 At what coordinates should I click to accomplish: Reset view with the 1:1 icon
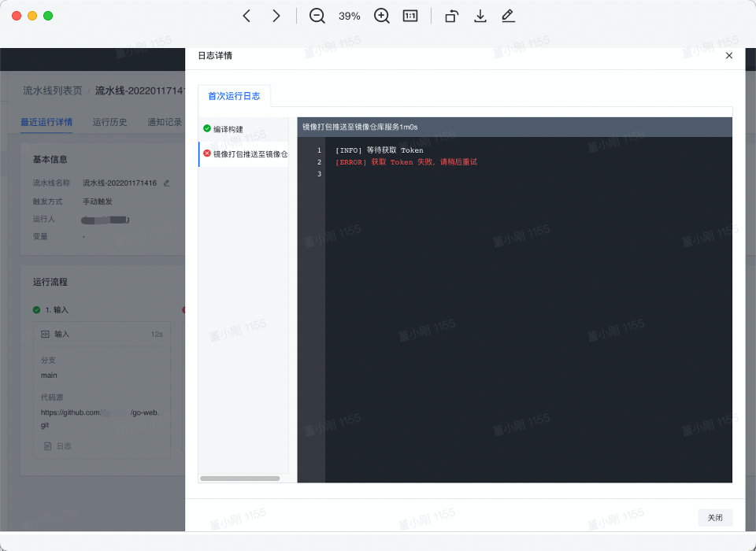[410, 16]
